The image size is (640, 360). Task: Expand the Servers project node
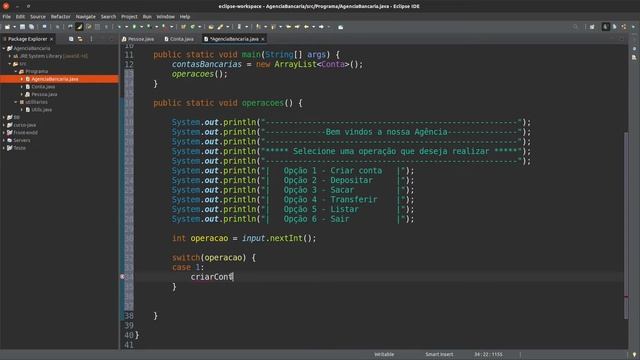pyautogui.click(x=4, y=140)
